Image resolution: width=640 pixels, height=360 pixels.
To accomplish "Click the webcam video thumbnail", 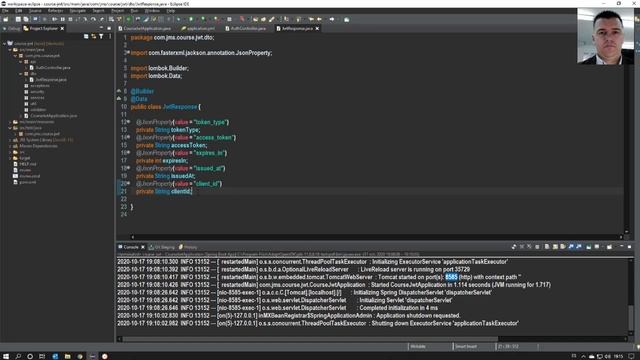I will click(x=605, y=36).
